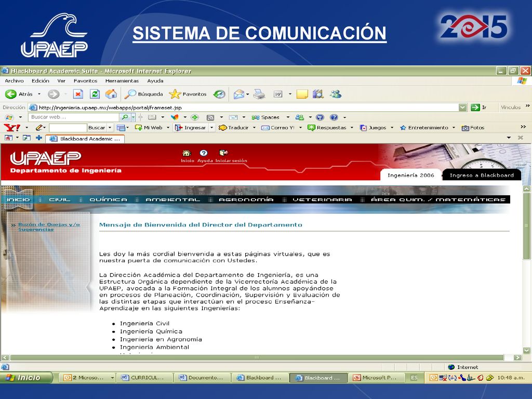Open the Ver menu
532x399 pixels.
(x=61, y=81)
